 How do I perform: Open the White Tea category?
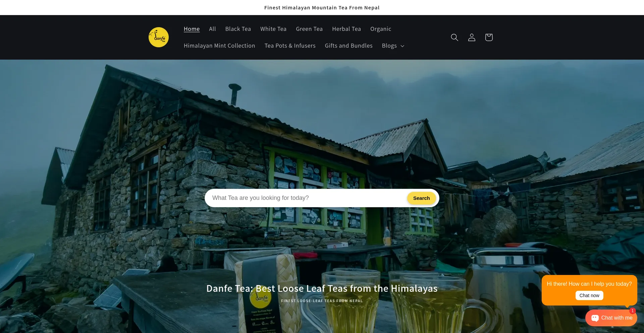pos(273,29)
